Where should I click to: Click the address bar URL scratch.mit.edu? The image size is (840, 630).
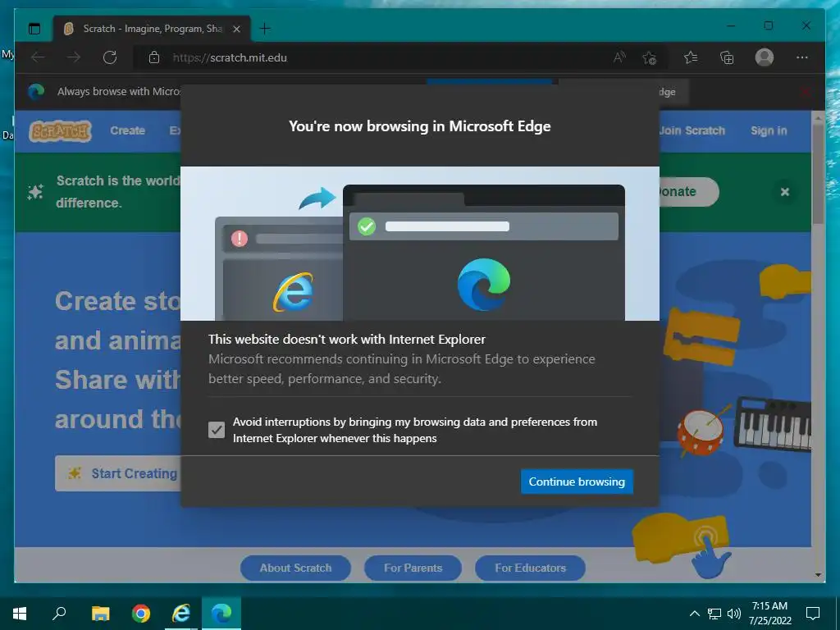pyautogui.click(x=230, y=58)
